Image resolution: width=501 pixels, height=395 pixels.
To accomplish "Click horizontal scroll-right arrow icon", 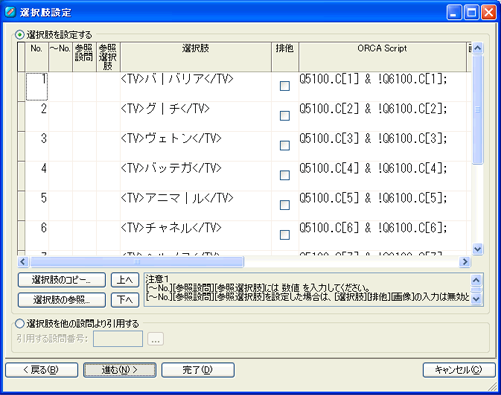I will coord(465,262).
